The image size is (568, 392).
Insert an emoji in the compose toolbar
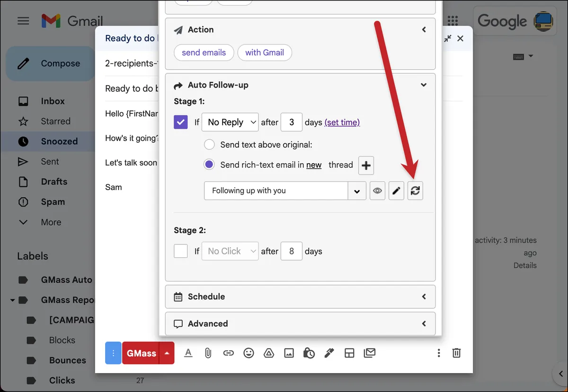248,353
